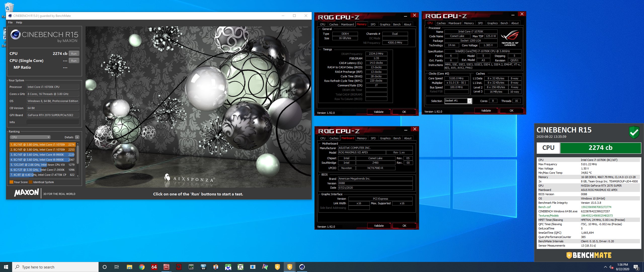Image resolution: width=644 pixels, height=272 pixels.
Task: Click the Republic of Gamers logo
Action: pyautogui.click(x=510, y=38)
